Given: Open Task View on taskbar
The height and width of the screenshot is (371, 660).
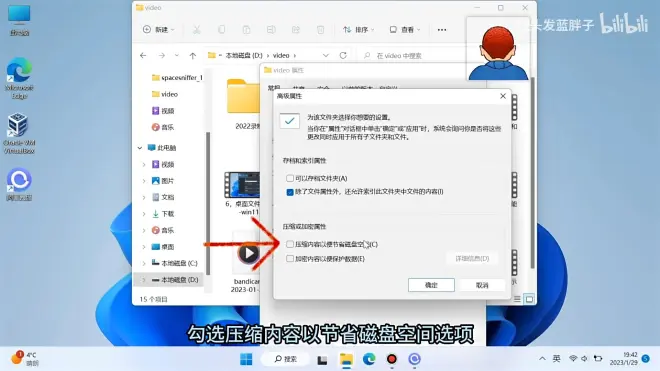Looking at the screenshot, I should 322,359.
